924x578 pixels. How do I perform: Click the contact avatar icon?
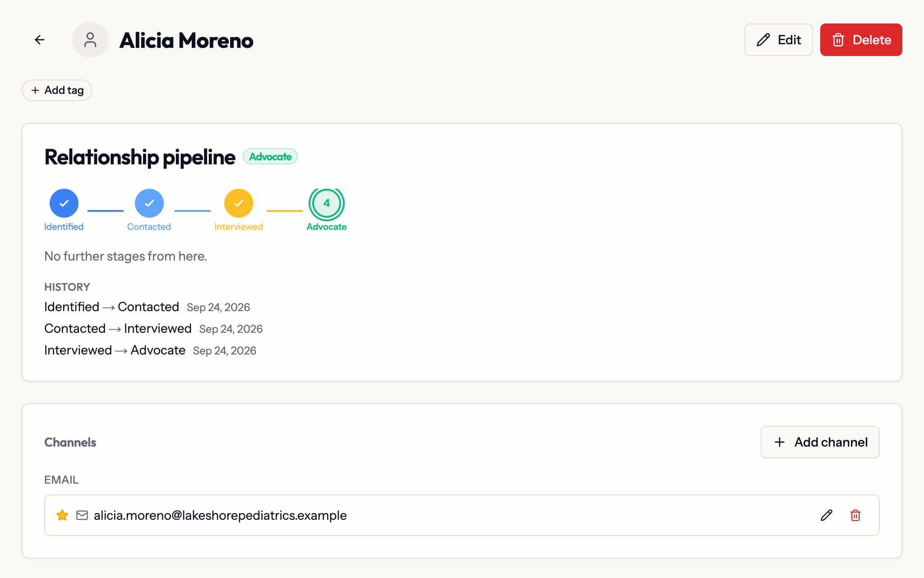tap(90, 40)
